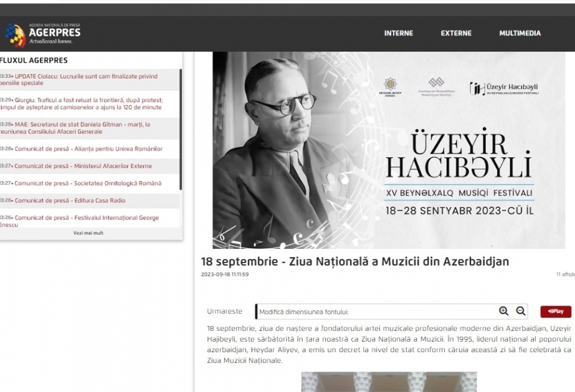575x392 pixels.
Task: Click the AGERPRES logo in header
Action: point(42,34)
